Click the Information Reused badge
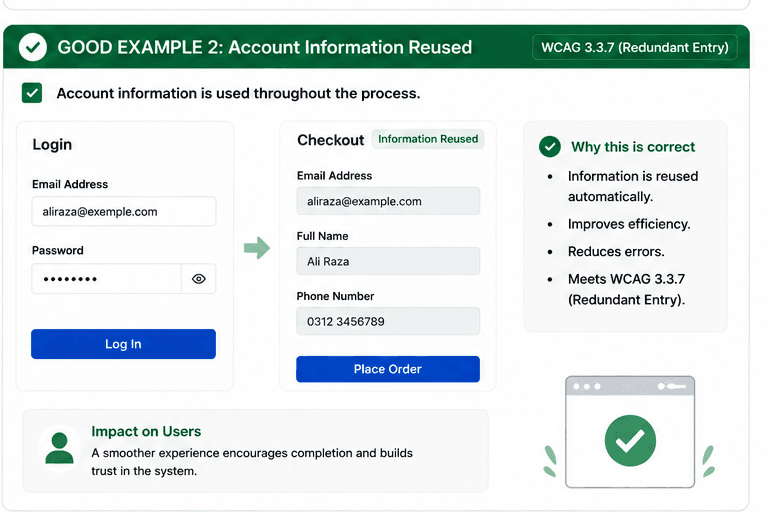The width and height of the screenshot is (768, 512). [x=428, y=139]
